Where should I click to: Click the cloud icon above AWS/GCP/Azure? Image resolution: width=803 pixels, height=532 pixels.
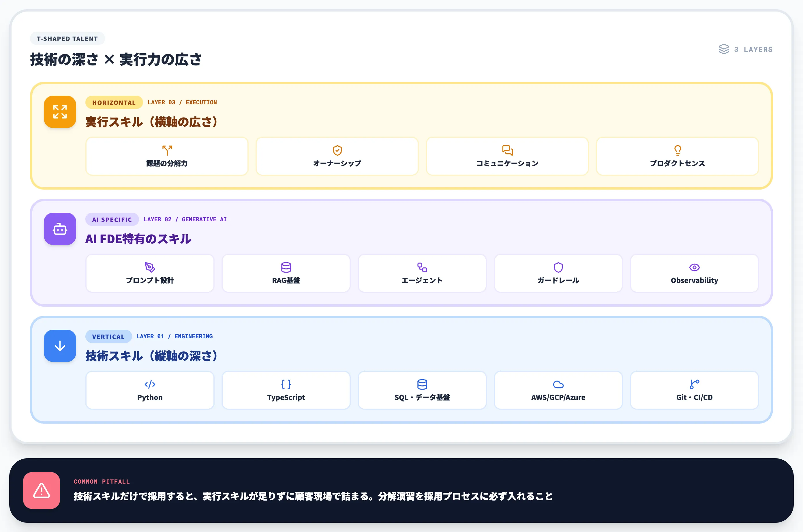pyautogui.click(x=558, y=384)
